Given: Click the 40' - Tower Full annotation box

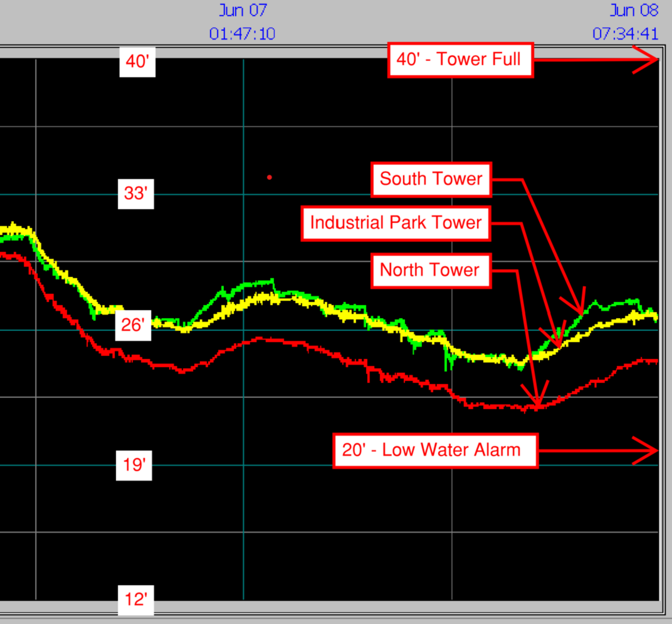Looking at the screenshot, I should tap(460, 60).
